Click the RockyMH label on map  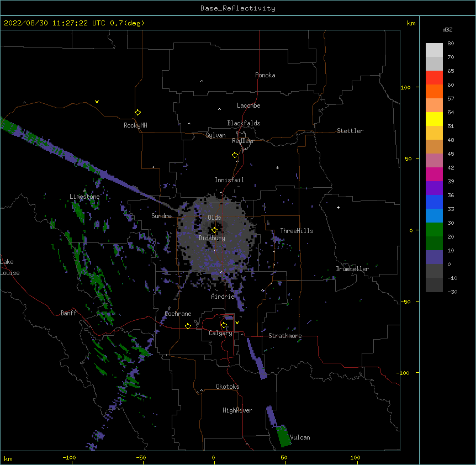pyautogui.click(x=135, y=125)
